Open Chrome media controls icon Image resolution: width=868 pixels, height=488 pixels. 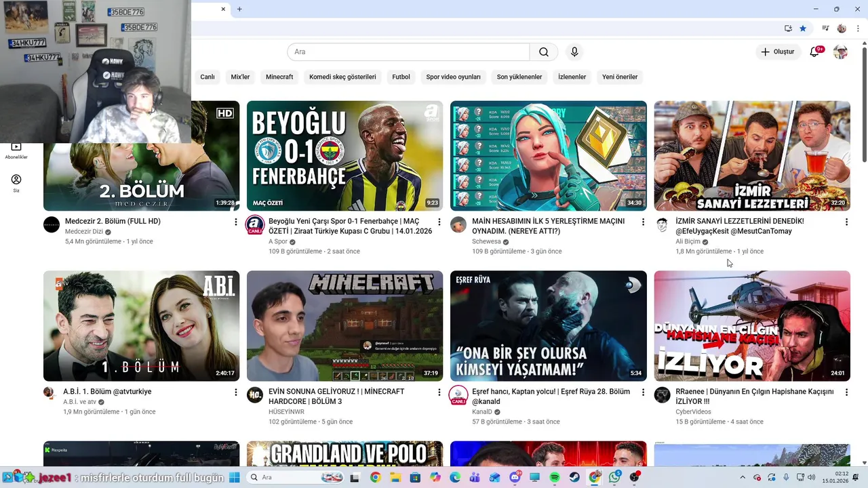click(825, 28)
